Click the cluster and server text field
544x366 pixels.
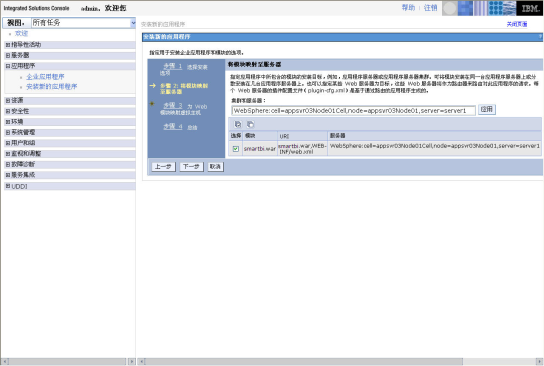(x=353, y=111)
